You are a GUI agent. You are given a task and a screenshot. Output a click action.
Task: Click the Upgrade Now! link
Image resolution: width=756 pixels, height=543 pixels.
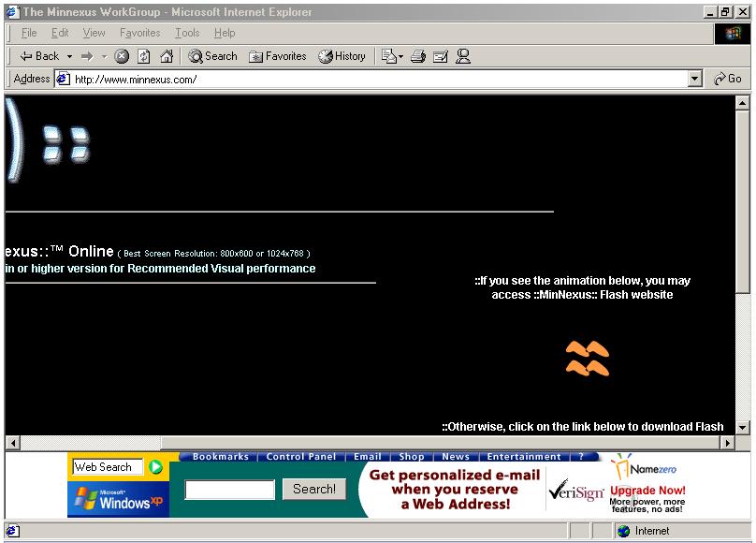(x=647, y=491)
